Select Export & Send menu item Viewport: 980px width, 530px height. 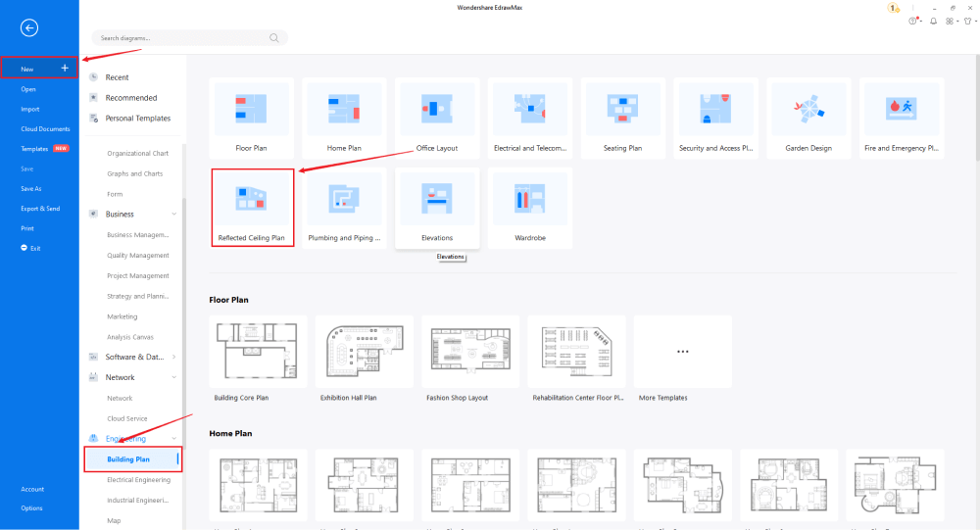point(40,209)
